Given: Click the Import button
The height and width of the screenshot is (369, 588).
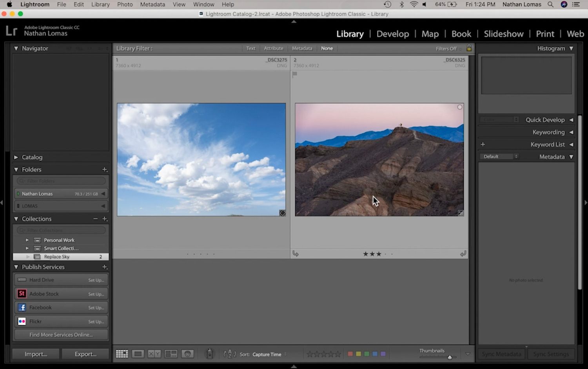Looking at the screenshot, I should pos(36,354).
